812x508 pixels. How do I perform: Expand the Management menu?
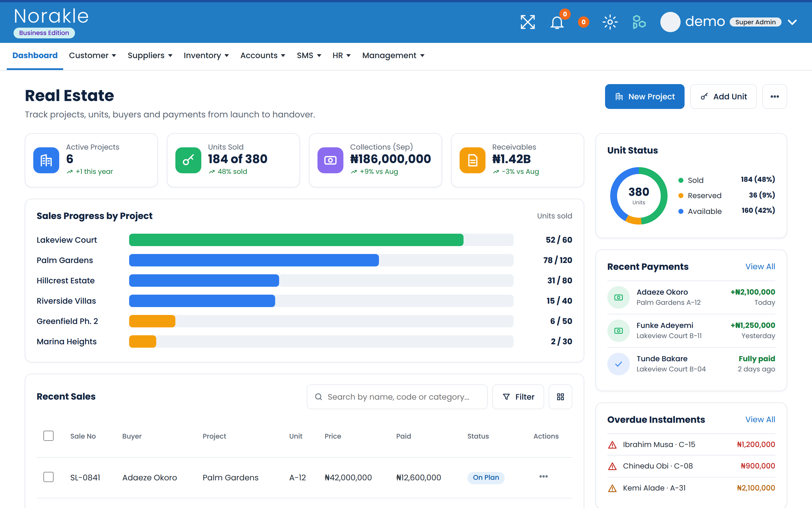[394, 55]
